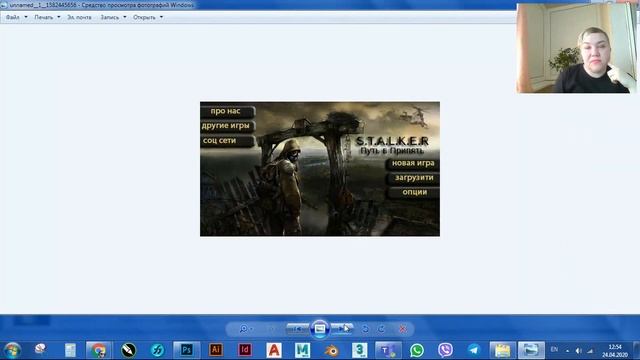Go to previous photo in viewer
The width and height of the screenshot is (640, 360).
(298, 329)
